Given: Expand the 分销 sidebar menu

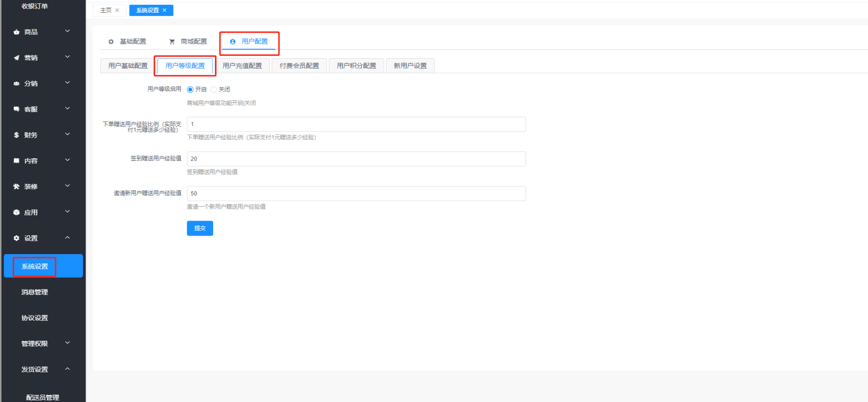Looking at the screenshot, I should click(43, 84).
